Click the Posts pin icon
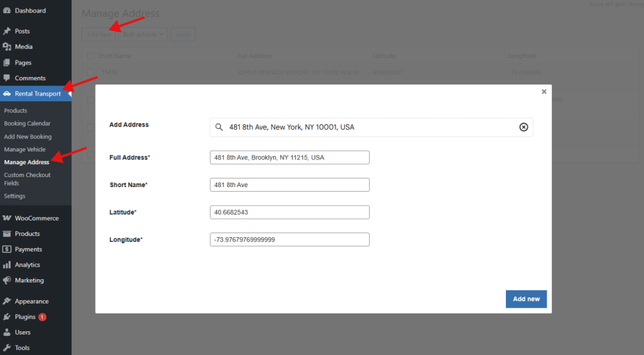Screen dimensions: 644x355 7,31
